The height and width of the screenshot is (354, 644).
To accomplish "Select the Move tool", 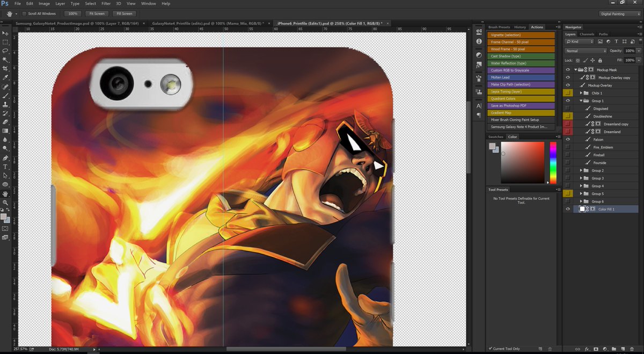I will click(x=5, y=33).
